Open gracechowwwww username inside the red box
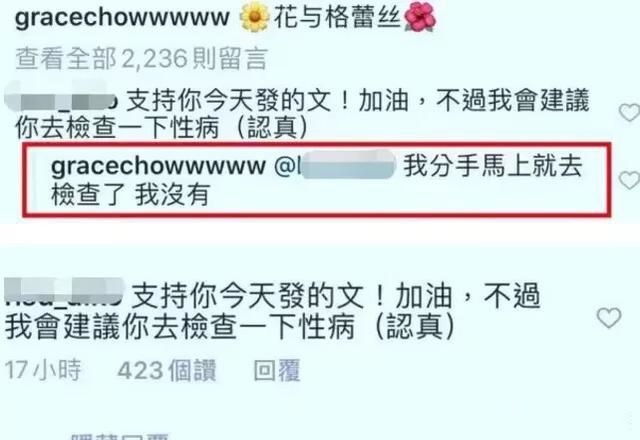 [x=158, y=167]
